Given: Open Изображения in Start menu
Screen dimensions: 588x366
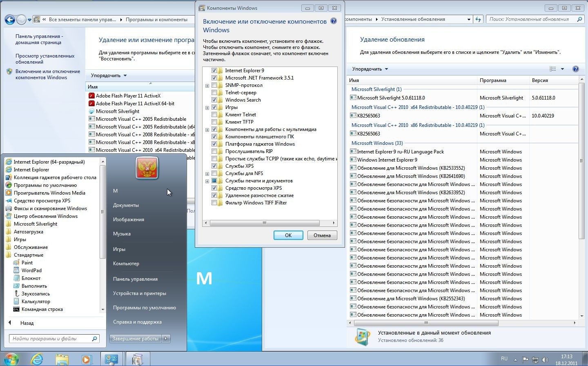Looking at the screenshot, I should pos(129,220).
